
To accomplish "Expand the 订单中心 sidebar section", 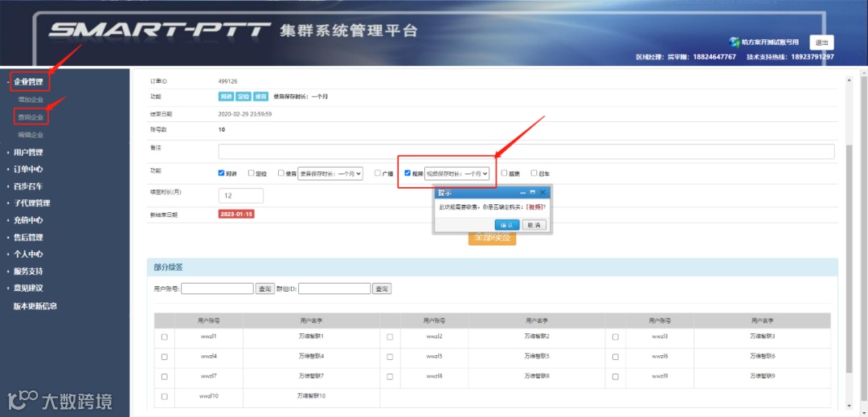I will [x=28, y=170].
